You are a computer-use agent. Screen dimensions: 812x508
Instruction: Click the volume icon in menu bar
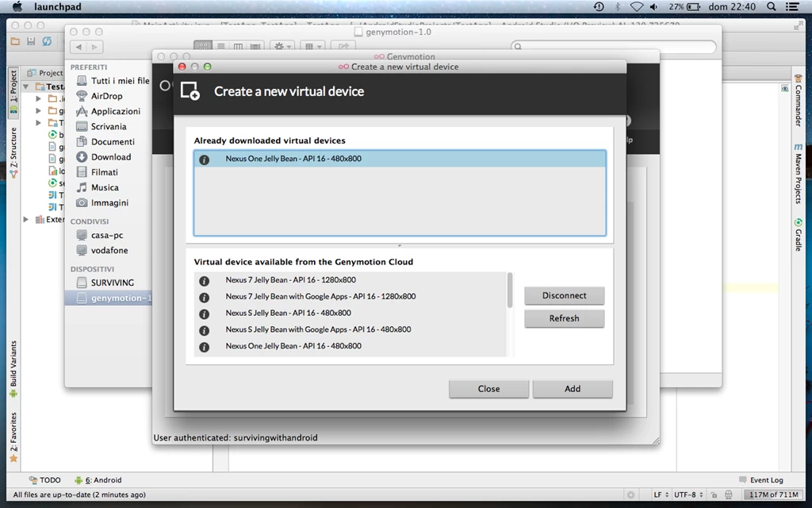pos(654,6)
